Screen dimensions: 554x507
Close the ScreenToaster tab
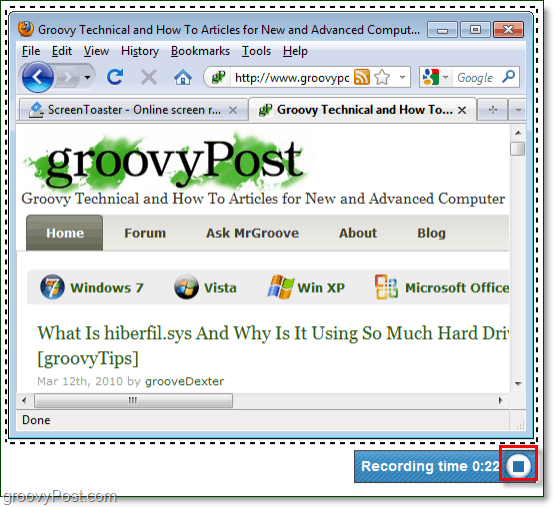[x=233, y=110]
